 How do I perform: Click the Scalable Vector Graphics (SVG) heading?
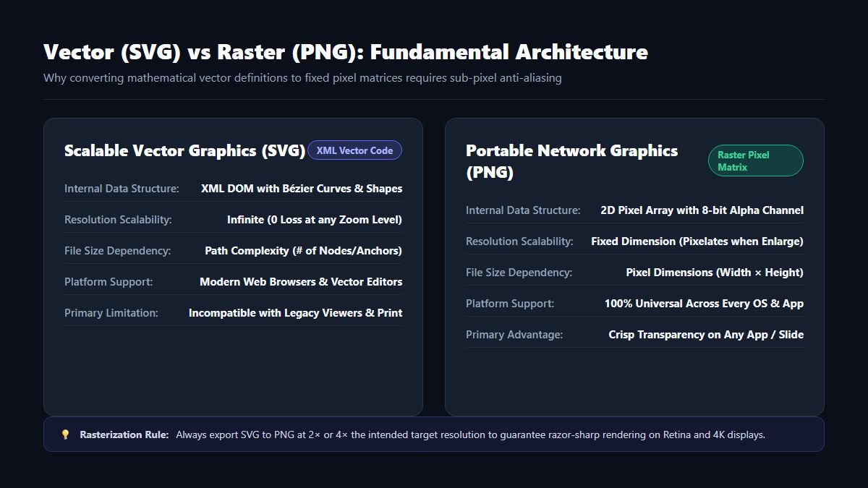pos(184,150)
